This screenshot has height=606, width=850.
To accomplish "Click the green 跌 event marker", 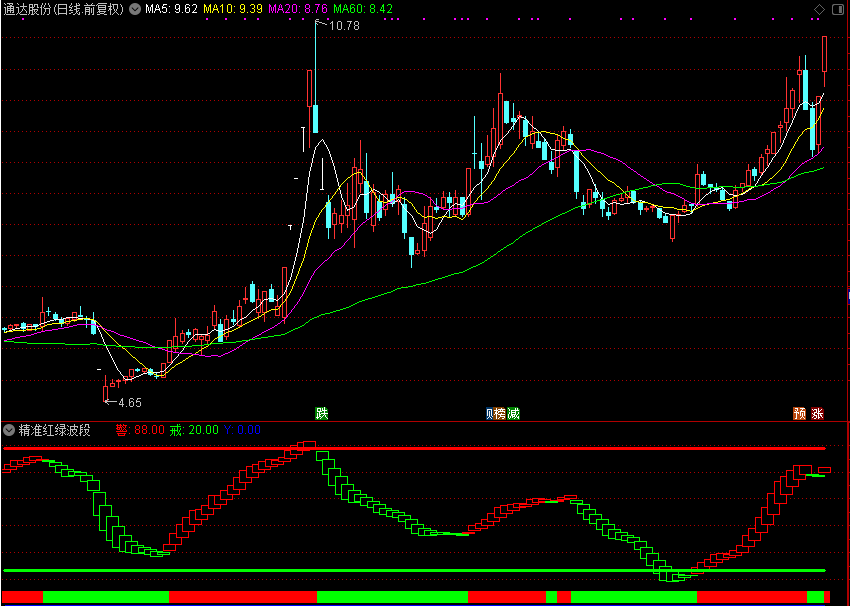I will coord(321,413).
